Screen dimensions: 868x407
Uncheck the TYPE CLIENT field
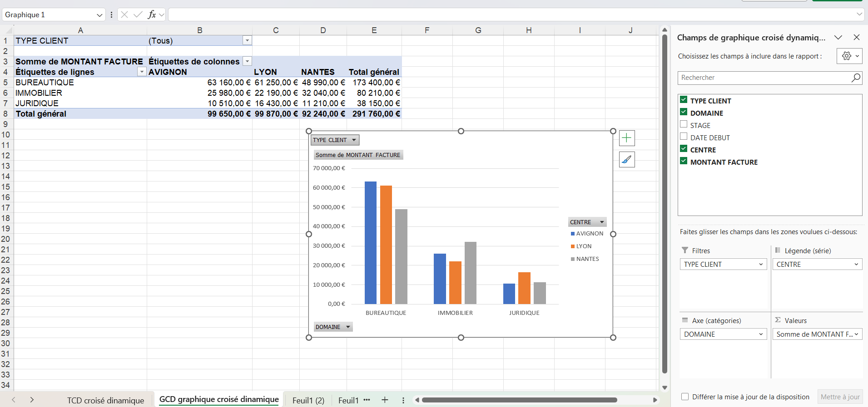(684, 100)
